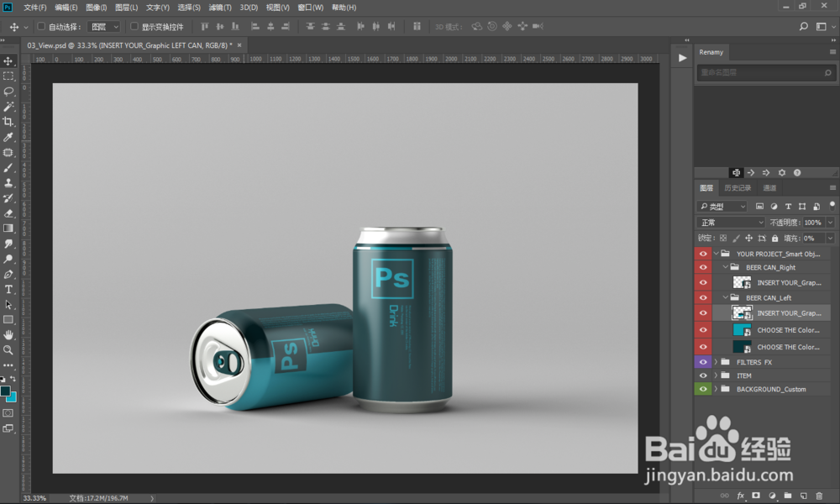840x504 pixels.
Task: Collapse the BEER CAN_Right group
Action: (726, 267)
